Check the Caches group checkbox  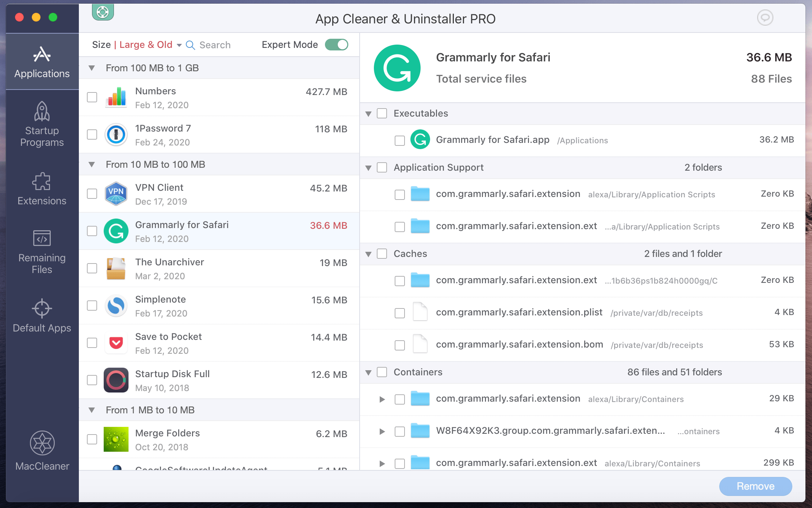382,254
